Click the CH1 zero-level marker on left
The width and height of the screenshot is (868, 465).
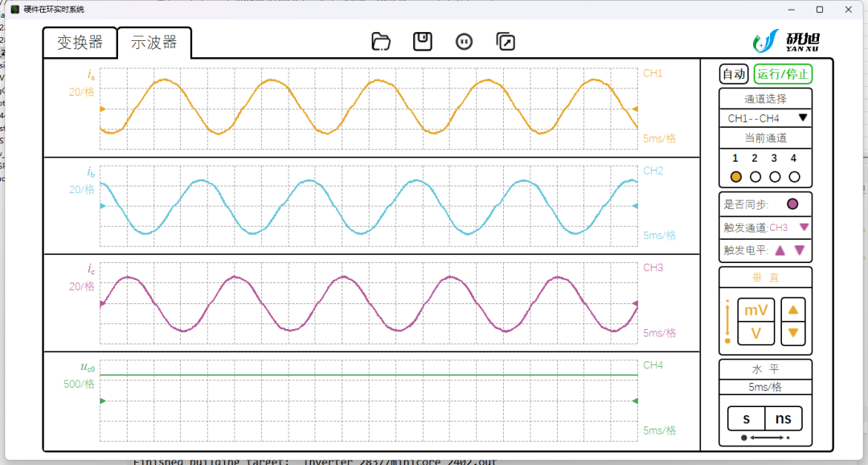pyautogui.click(x=102, y=109)
